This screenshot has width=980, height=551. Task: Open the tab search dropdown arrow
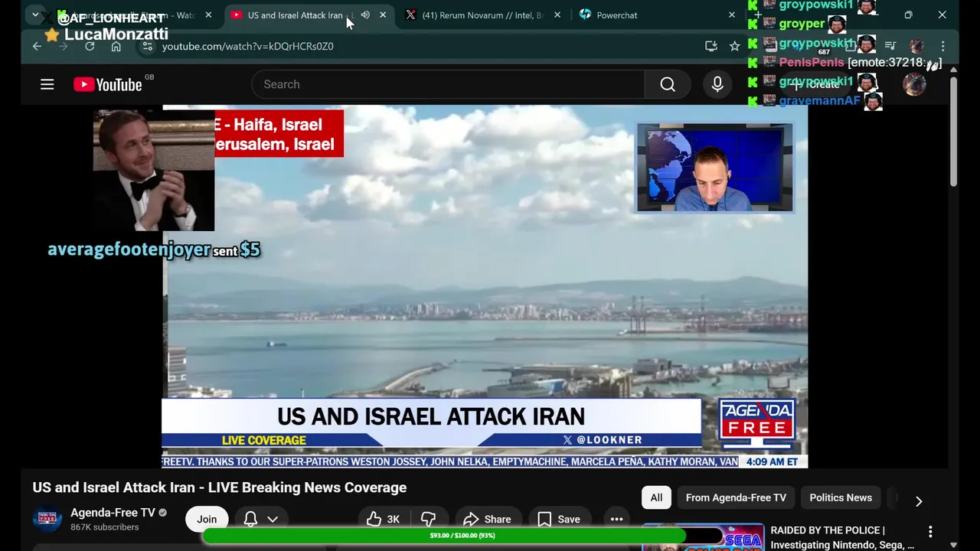(x=35, y=15)
